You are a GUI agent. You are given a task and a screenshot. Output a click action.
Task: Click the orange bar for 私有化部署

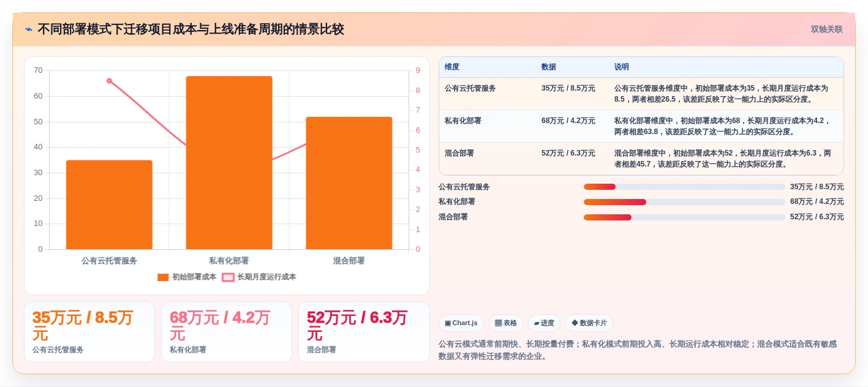tap(229, 163)
